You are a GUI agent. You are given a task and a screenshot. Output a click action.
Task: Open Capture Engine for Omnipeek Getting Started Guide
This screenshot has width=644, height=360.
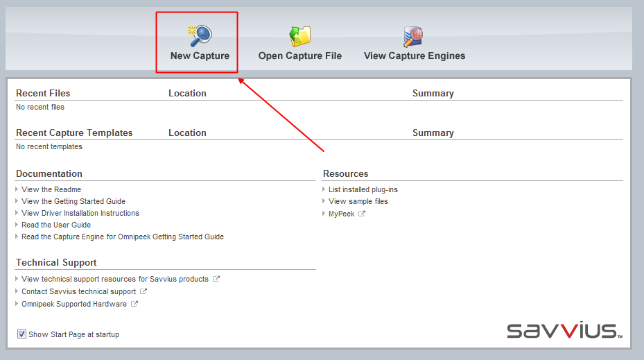pos(123,237)
